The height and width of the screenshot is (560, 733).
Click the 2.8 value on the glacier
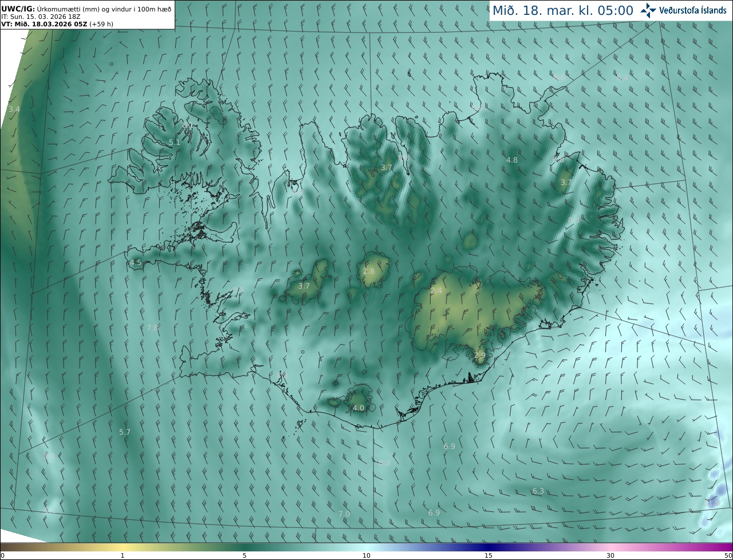click(x=369, y=271)
